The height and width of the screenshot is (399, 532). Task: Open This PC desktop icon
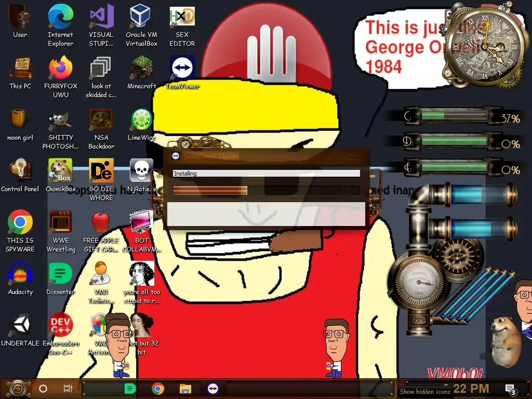pos(20,73)
